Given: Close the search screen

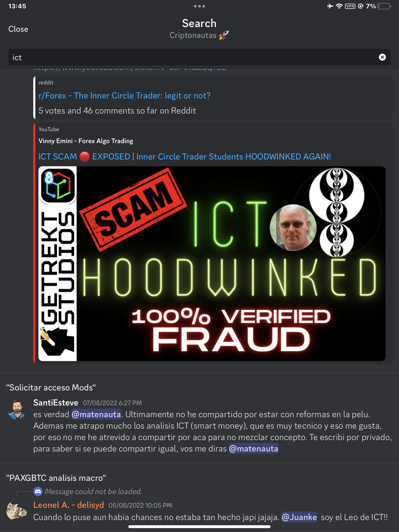Looking at the screenshot, I should click(x=18, y=29).
